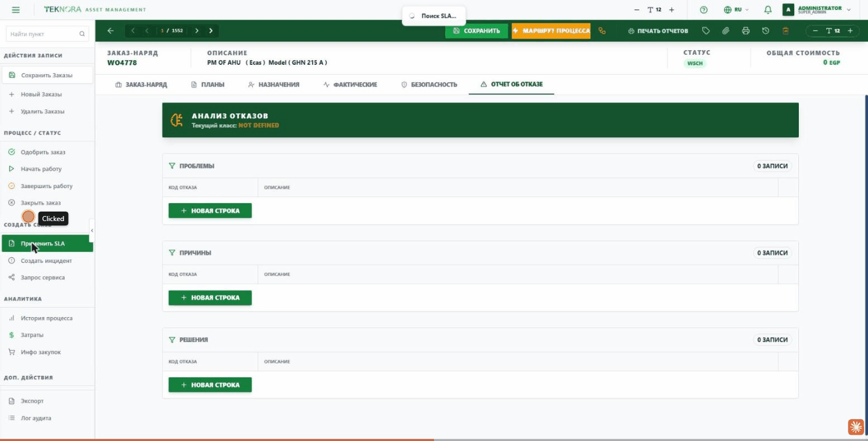Switch to Безопасность tab
This screenshot has width=868, height=441.
(429, 84)
